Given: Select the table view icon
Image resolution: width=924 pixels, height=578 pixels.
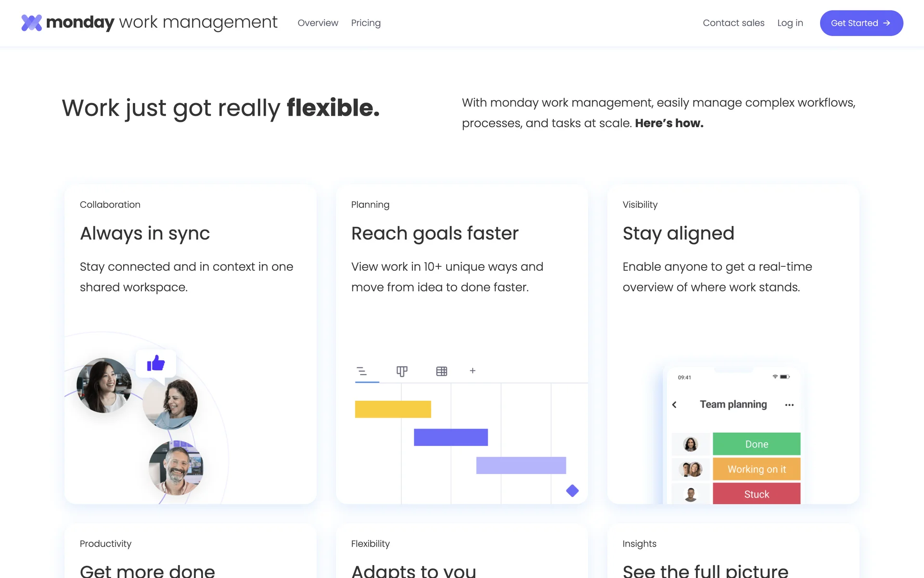Looking at the screenshot, I should point(441,371).
